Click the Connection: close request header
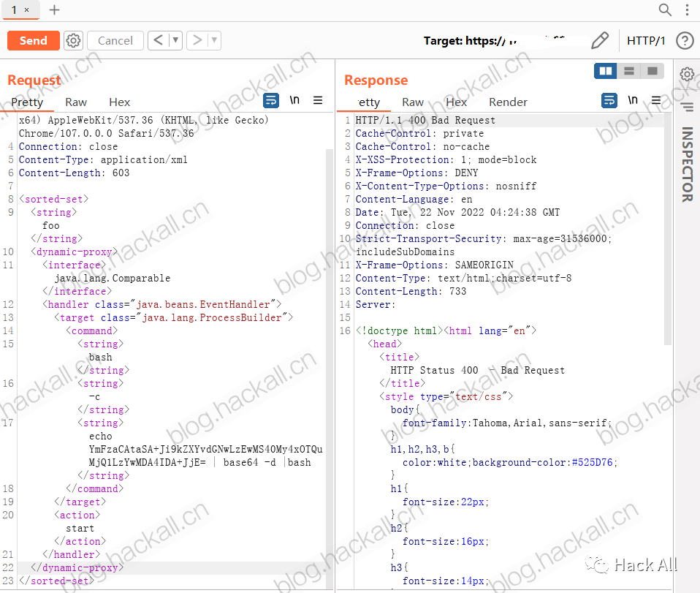 point(68,146)
